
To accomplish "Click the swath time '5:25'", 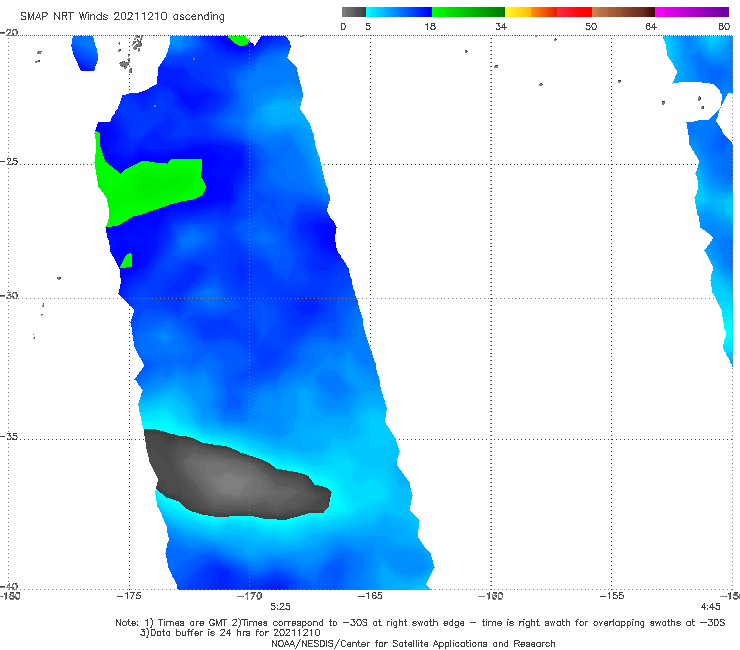I will (280, 607).
